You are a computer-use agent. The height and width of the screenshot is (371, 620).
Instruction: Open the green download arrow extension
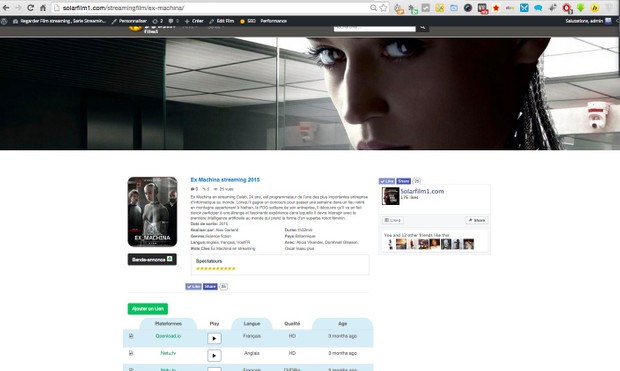[580, 8]
